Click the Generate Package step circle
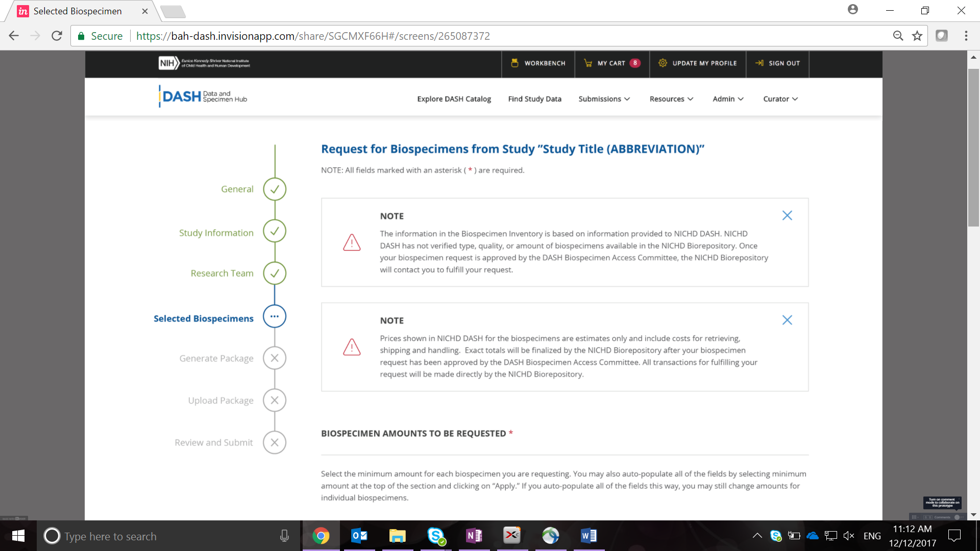Screen dimensions: 980x551 [x=275, y=358]
